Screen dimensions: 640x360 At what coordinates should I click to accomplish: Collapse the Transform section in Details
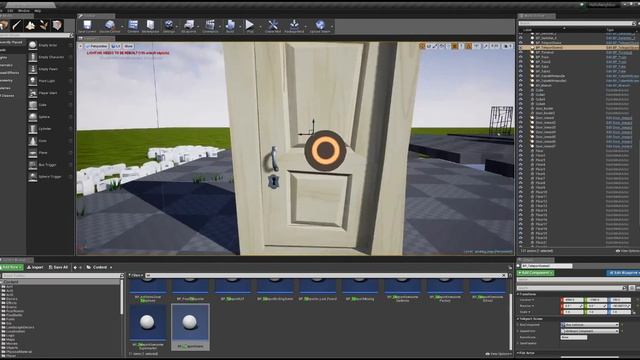tap(519, 294)
